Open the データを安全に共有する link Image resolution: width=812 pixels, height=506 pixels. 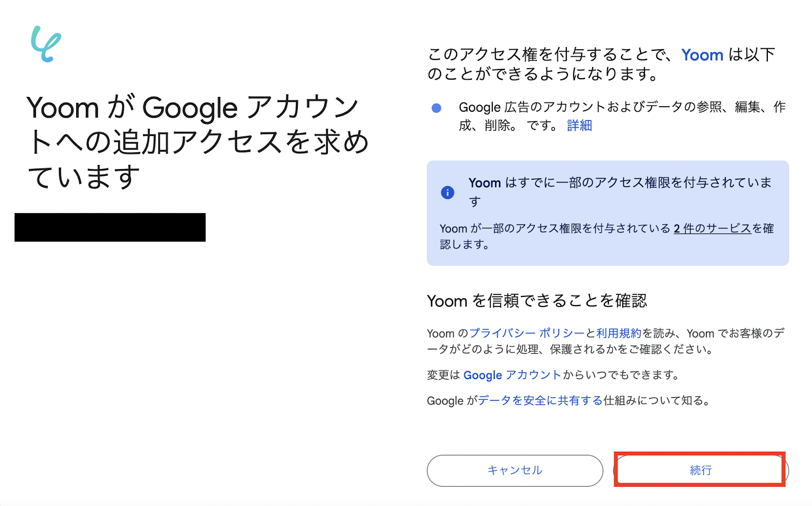click(540, 400)
